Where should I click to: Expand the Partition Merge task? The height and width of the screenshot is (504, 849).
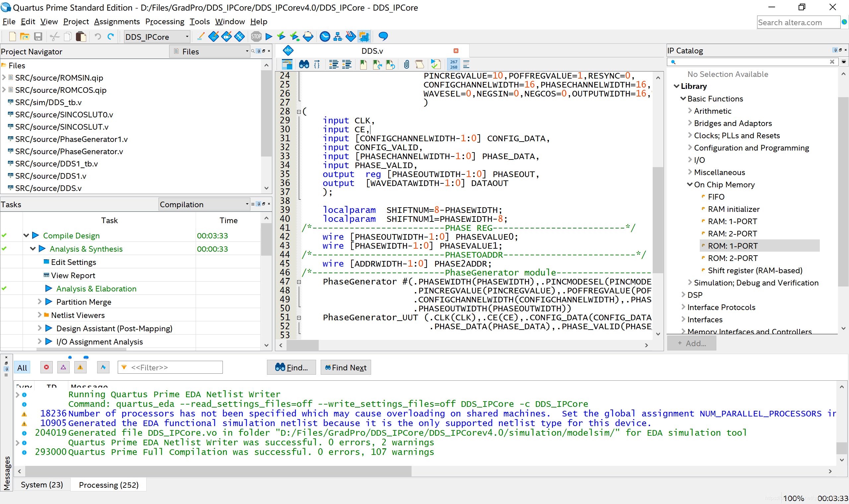39,302
